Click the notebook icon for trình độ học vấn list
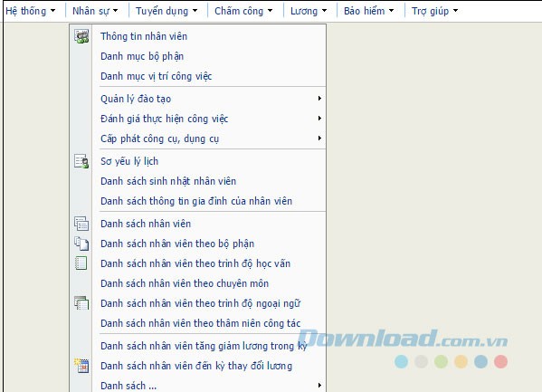This screenshot has height=392, width=542. [81, 263]
